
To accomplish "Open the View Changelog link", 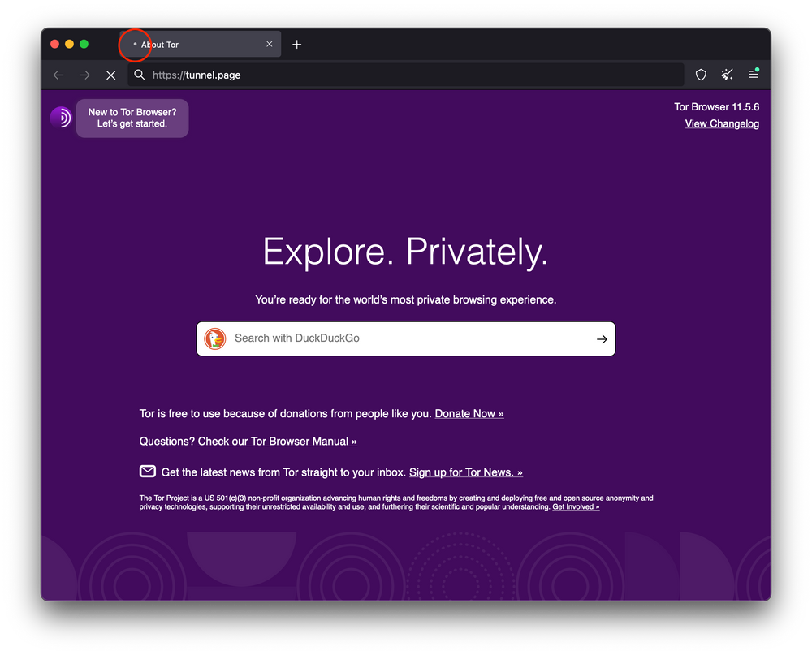I will (722, 123).
